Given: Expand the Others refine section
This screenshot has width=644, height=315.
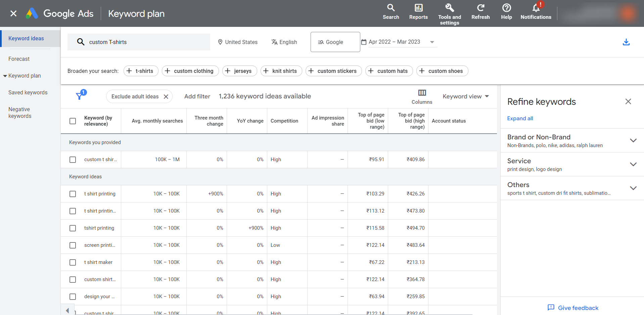Looking at the screenshot, I should (x=633, y=188).
